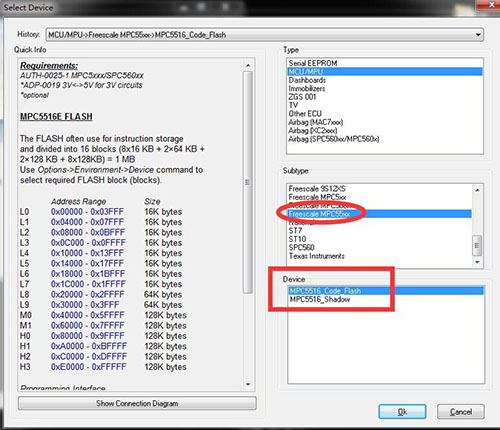Click ADP-0019 3V<->5V requirement line
This screenshot has height=430, width=500.
(81, 85)
